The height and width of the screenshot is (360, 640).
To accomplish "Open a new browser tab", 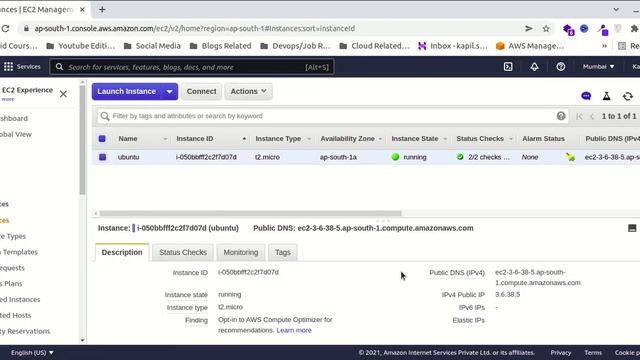I will point(102,9).
